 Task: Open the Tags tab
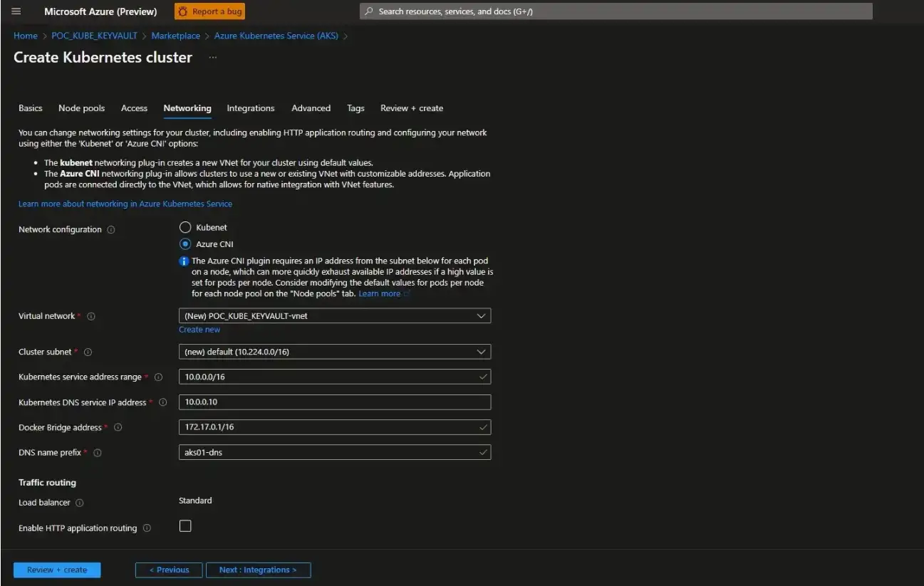355,108
